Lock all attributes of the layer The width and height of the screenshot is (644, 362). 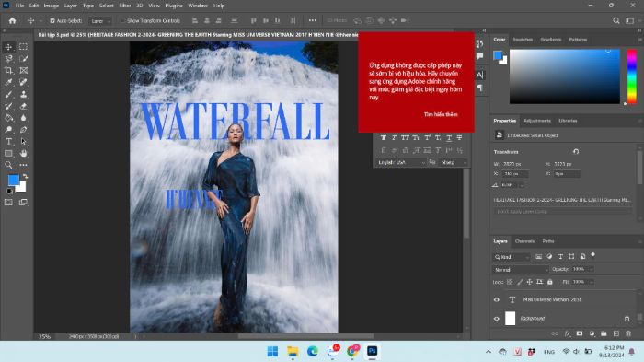549,282
